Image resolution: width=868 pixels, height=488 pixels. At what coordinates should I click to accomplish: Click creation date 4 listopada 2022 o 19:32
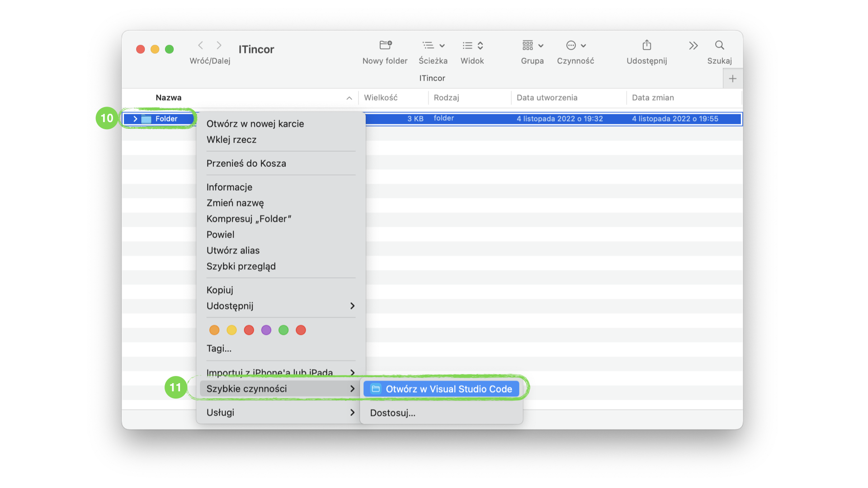pos(560,119)
